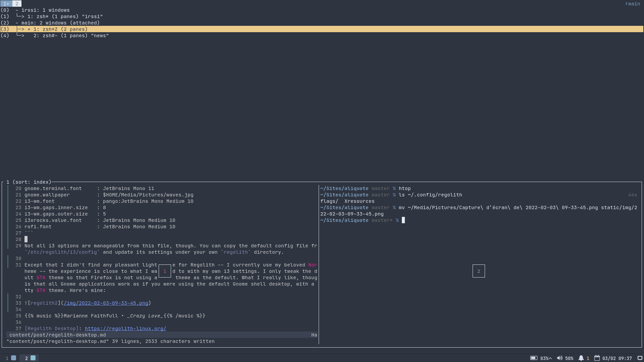
Task: Click the /img/2022-02-03-09-33-45.png link
Action: click(106, 303)
